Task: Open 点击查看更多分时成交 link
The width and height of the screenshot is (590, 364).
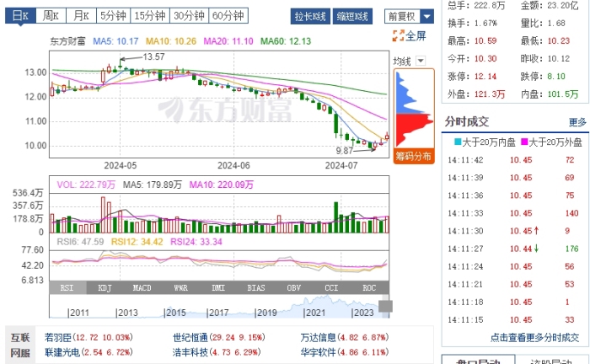Action: tap(534, 338)
